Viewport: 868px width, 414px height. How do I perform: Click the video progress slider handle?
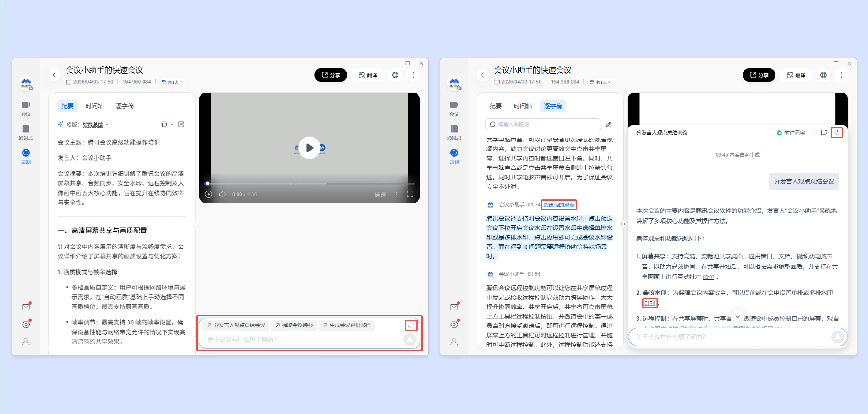tap(208, 184)
